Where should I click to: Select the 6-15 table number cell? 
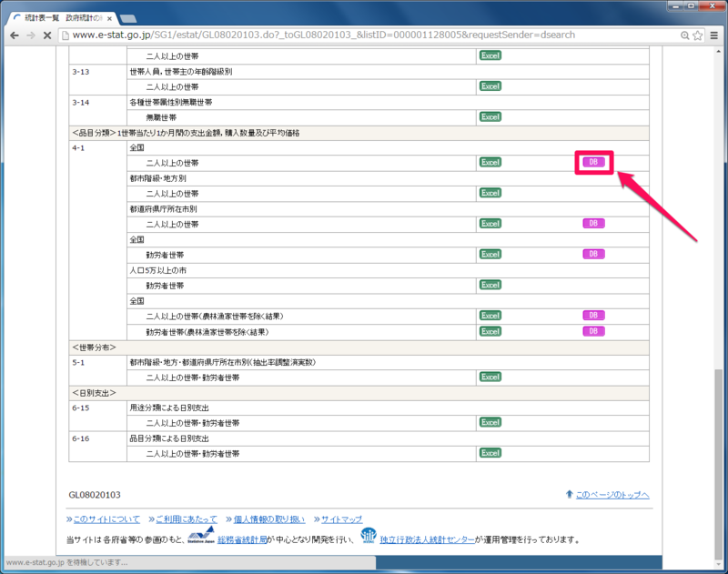[98, 416]
